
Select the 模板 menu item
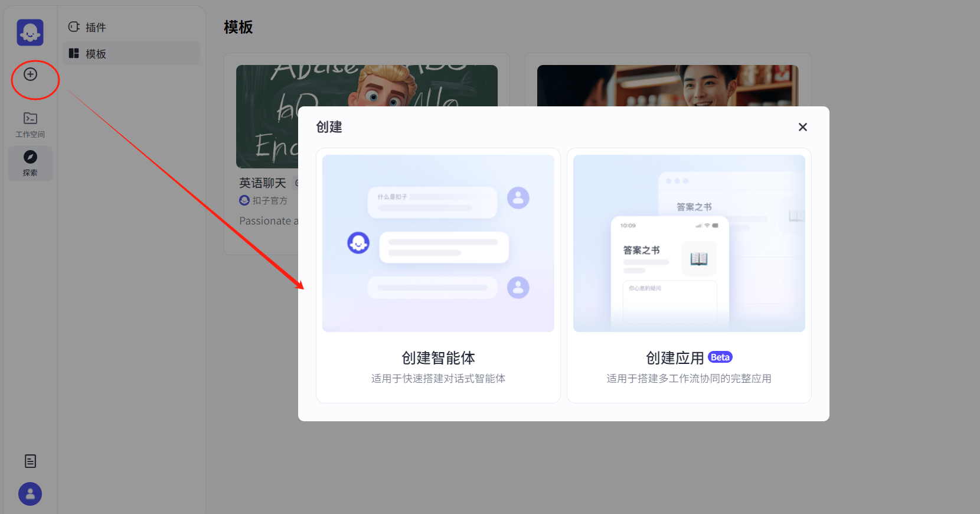click(x=96, y=54)
